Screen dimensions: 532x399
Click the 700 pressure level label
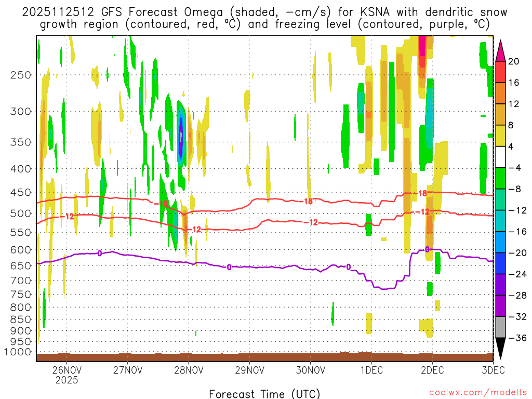pos(21,281)
